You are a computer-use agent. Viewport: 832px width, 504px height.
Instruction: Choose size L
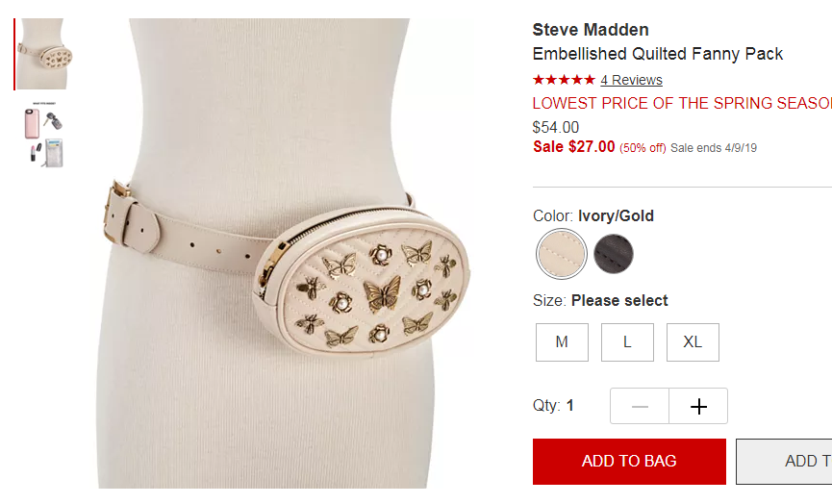point(627,342)
